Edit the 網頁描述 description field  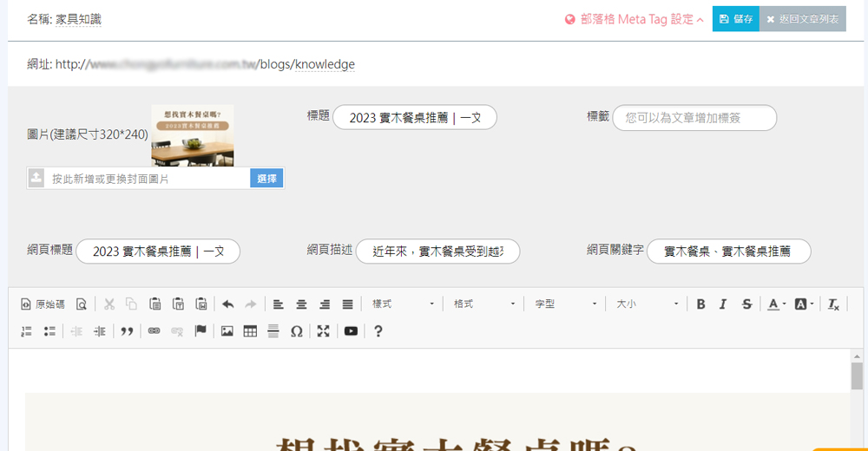(437, 252)
